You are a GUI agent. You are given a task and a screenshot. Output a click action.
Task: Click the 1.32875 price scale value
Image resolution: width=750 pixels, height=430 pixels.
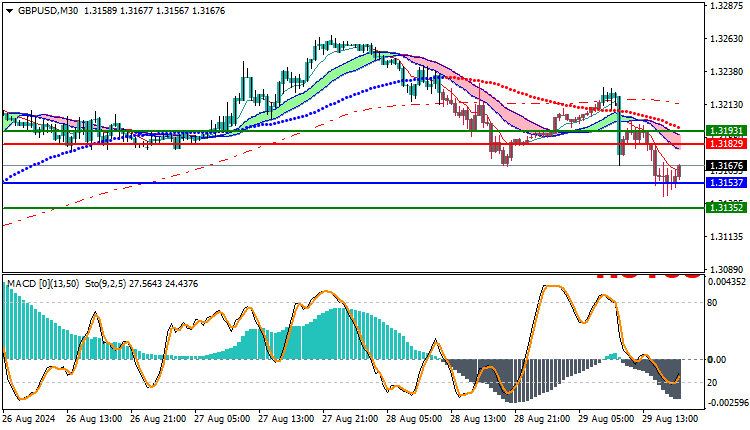(x=727, y=6)
